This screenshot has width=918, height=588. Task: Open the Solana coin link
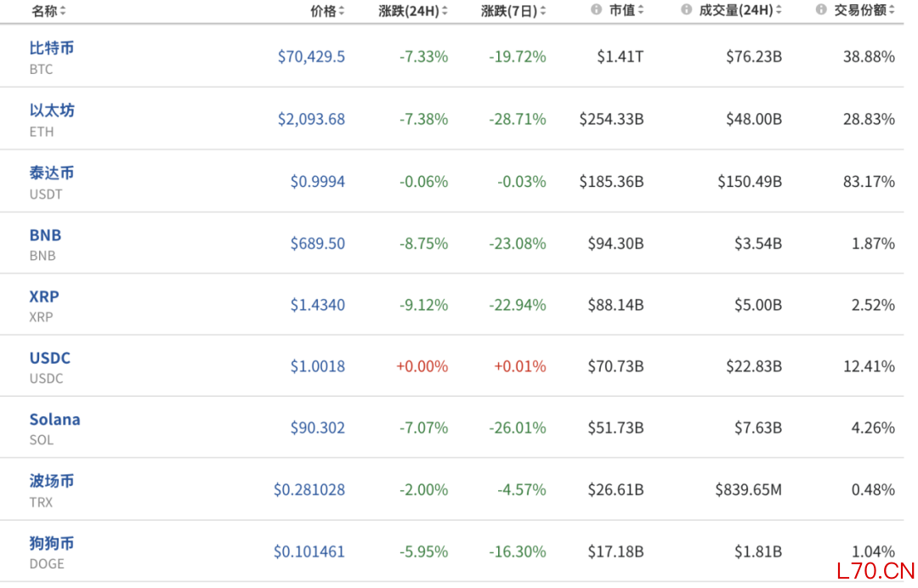click(54, 420)
